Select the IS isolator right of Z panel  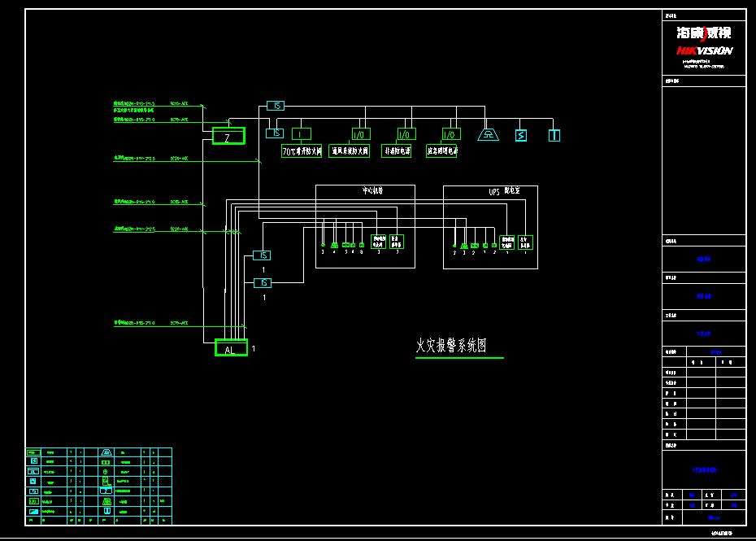[x=276, y=133]
